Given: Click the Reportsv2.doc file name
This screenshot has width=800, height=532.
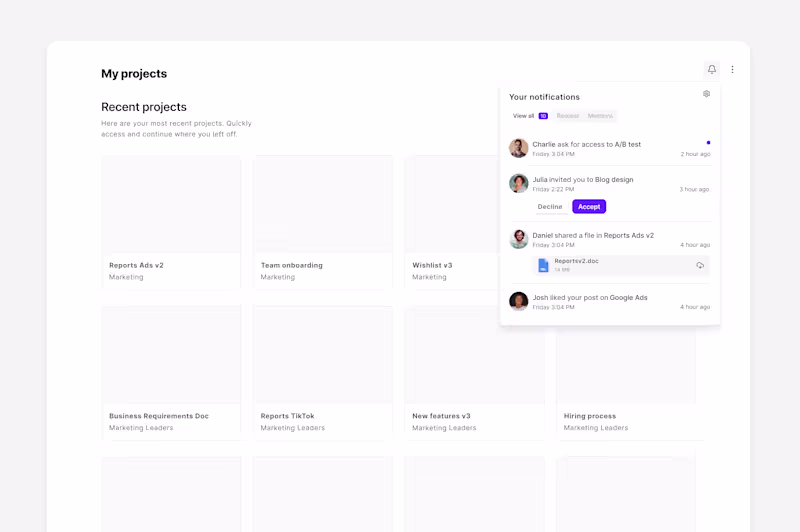Looking at the screenshot, I should click(x=577, y=261).
